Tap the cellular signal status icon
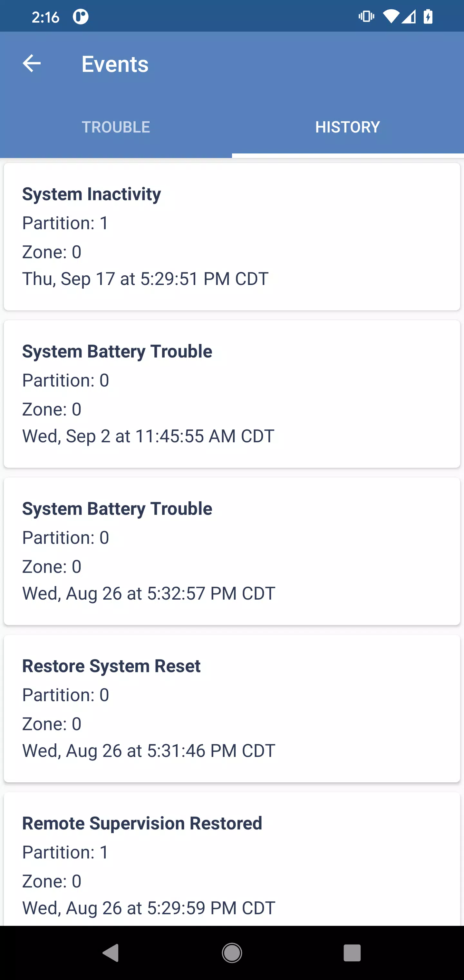 click(409, 17)
